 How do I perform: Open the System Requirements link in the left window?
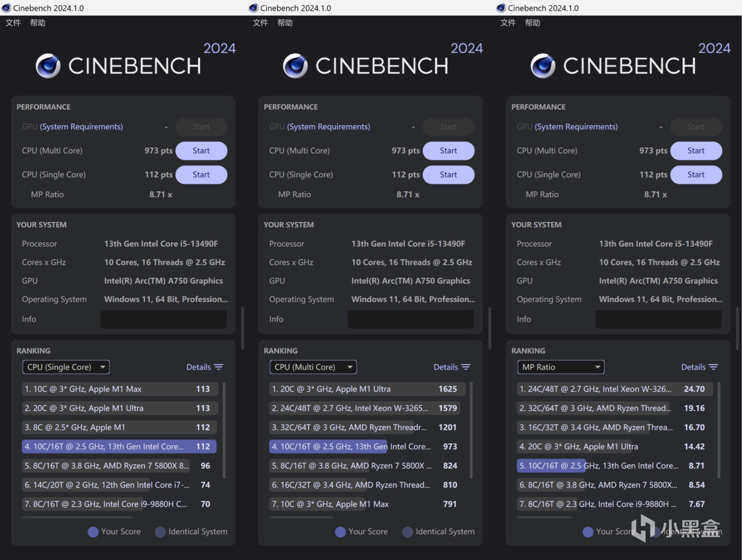coord(81,126)
